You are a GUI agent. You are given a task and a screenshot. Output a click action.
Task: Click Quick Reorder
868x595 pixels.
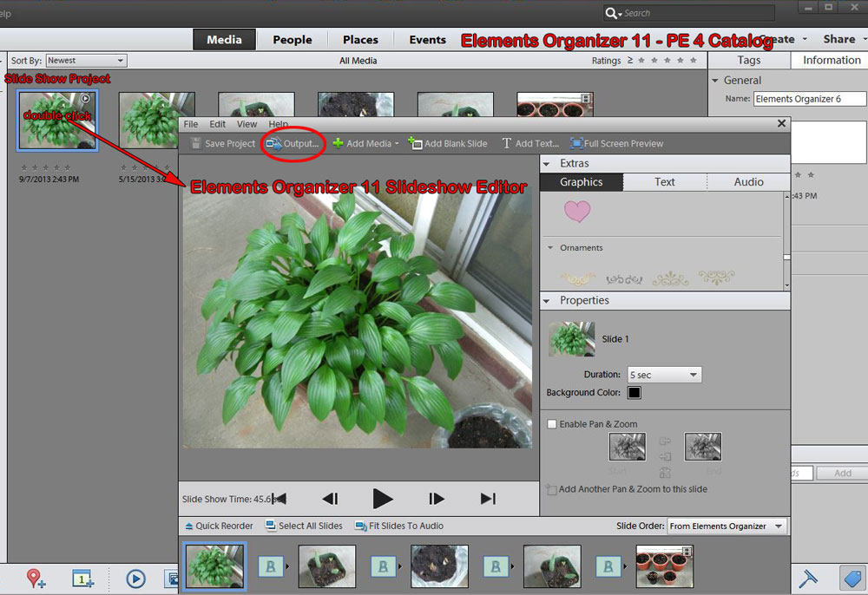(x=219, y=526)
